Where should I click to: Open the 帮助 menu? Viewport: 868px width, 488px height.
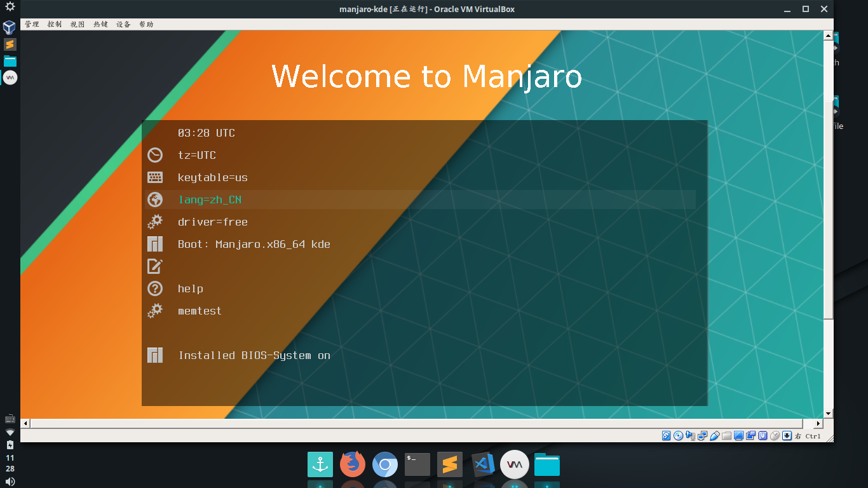pos(146,24)
